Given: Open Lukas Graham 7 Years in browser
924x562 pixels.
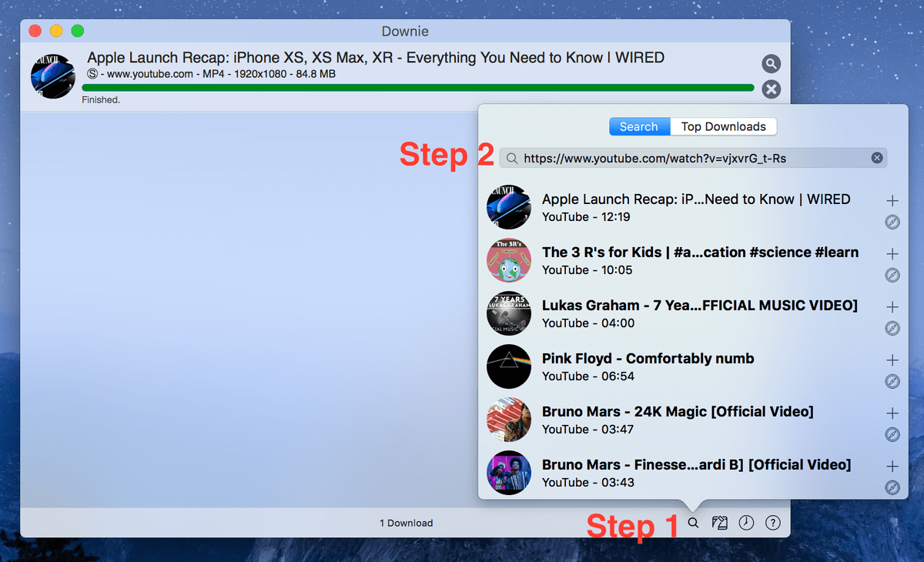Looking at the screenshot, I should click(892, 329).
